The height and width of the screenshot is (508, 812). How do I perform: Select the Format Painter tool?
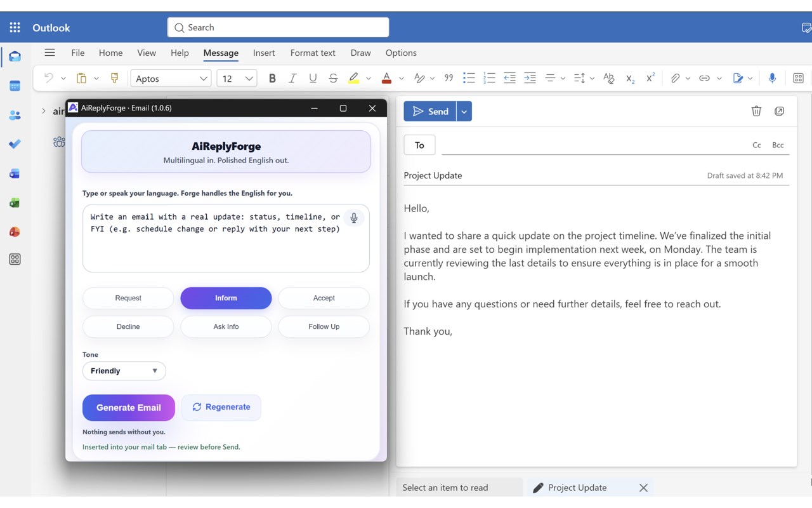click(115, 78)
